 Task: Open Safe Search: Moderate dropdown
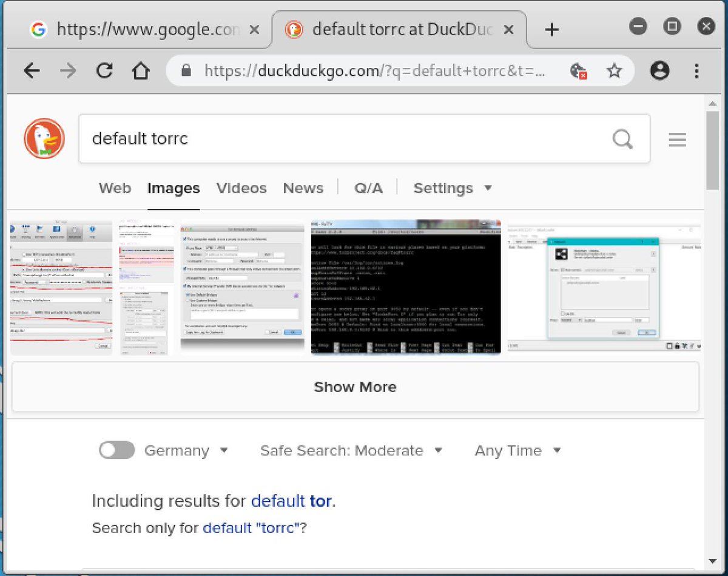tap(351, 450)
